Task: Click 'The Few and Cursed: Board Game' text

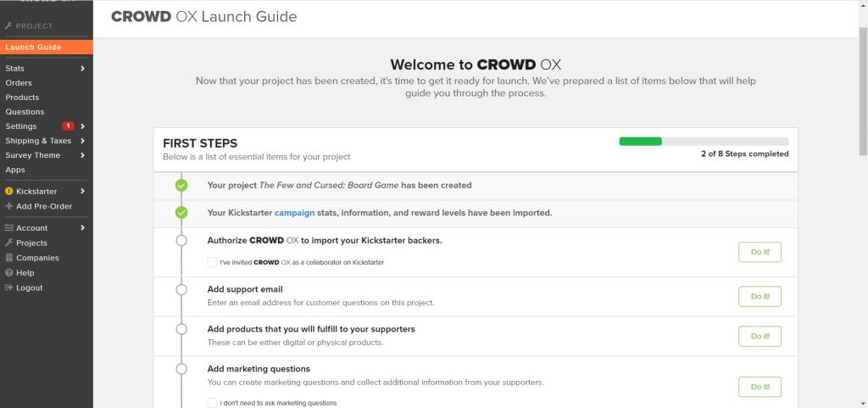Action: click(x=329, y=186)
